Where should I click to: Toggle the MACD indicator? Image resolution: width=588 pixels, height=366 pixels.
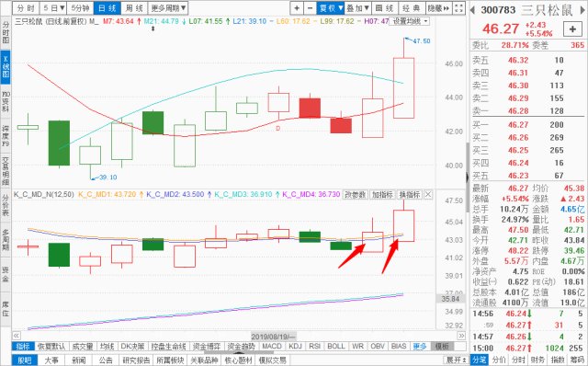[272, 346]
